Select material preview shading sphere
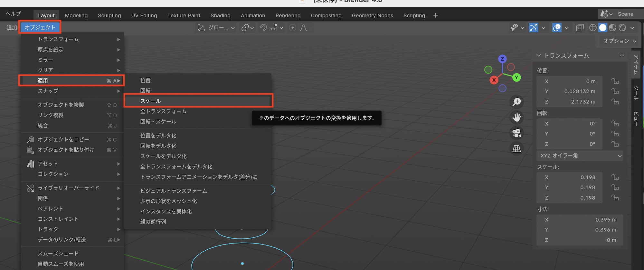The width and height of the screenshot is (644, 270). point(612,28)
